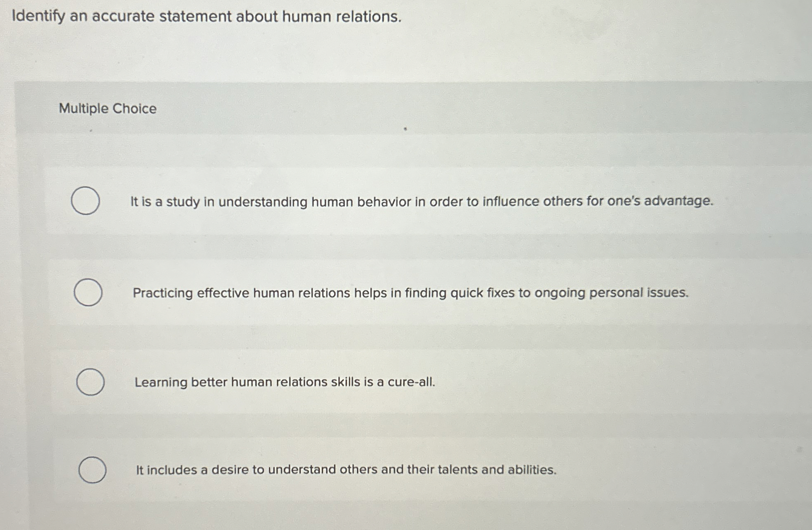Select the radio button for the first answer option
Screen dimensions: 812x530
click(x=86, y=201)
